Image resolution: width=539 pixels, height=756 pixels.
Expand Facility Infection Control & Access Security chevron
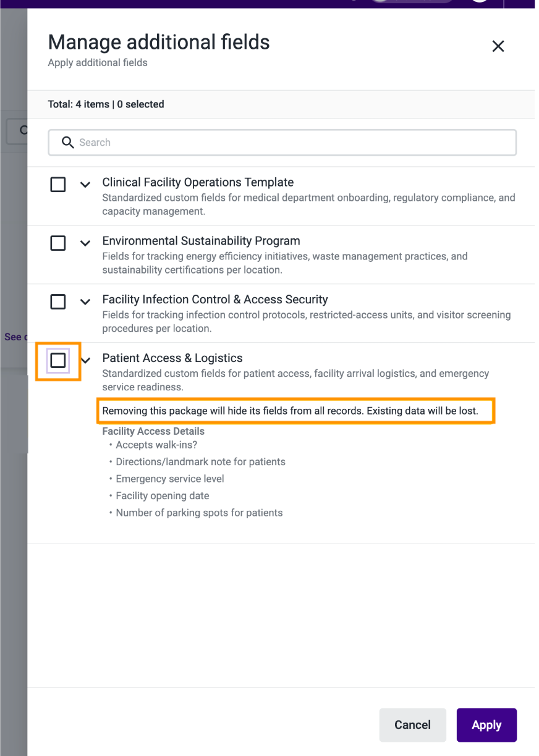pyautogui.click(x=85, y=301)
